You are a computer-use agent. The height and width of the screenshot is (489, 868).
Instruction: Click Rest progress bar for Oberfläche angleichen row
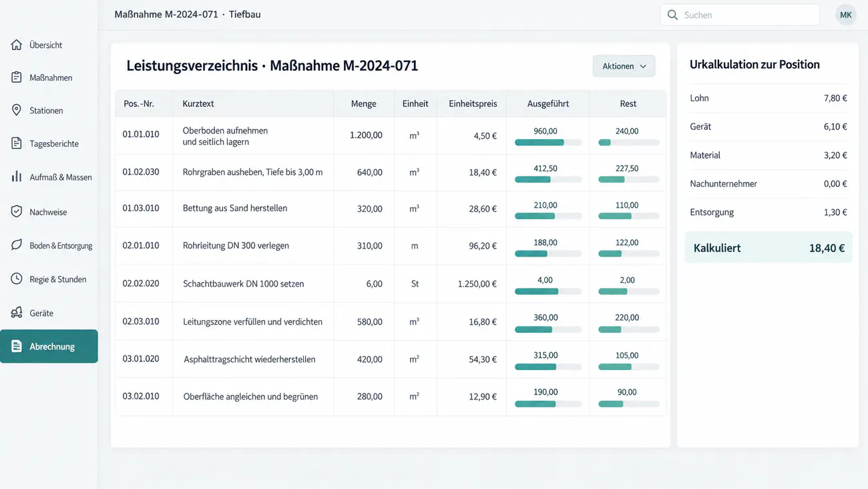click(x=629, y=404)
